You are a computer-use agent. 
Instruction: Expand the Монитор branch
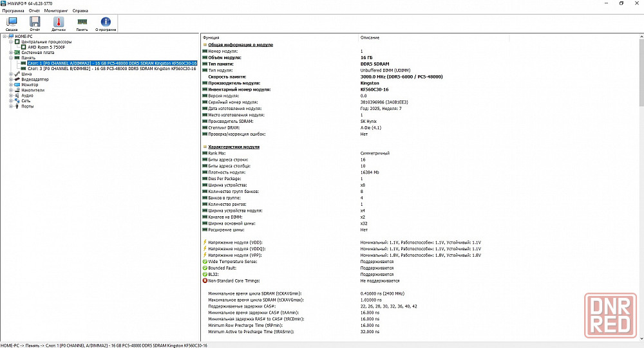11,84
